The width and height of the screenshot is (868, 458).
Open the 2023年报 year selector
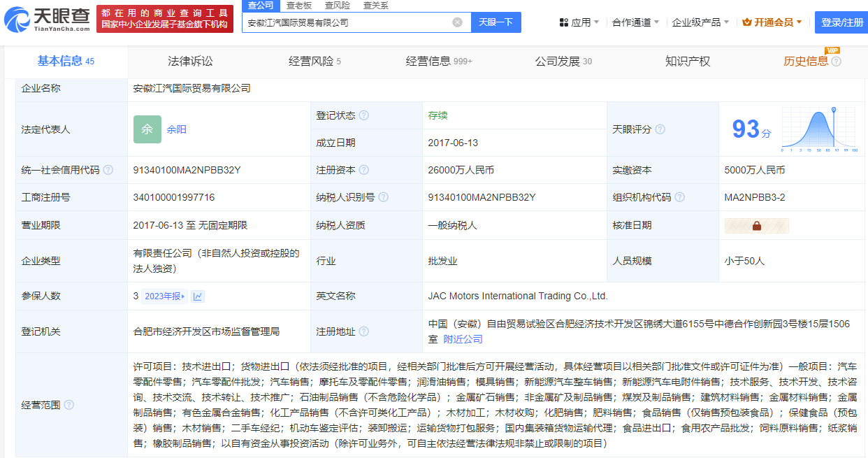coord(165,296)
